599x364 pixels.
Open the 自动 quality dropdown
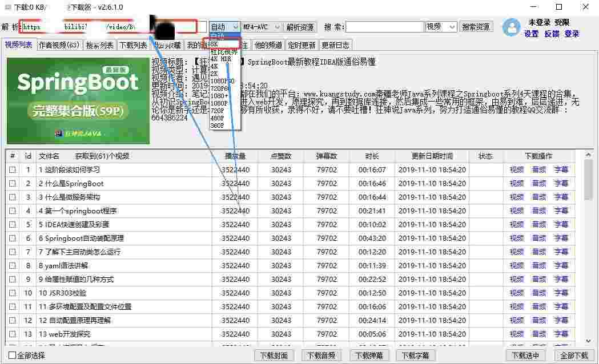tap(224, 27)
